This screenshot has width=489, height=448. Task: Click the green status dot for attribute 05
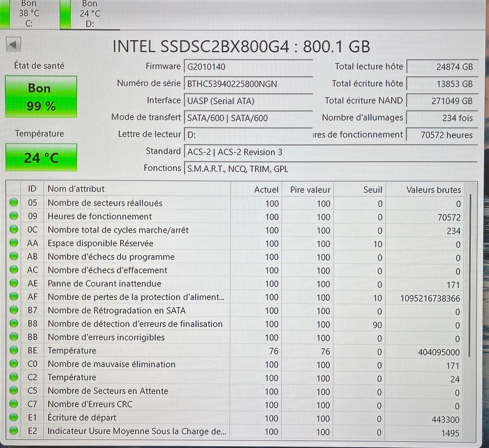click(x=14, y=202)
